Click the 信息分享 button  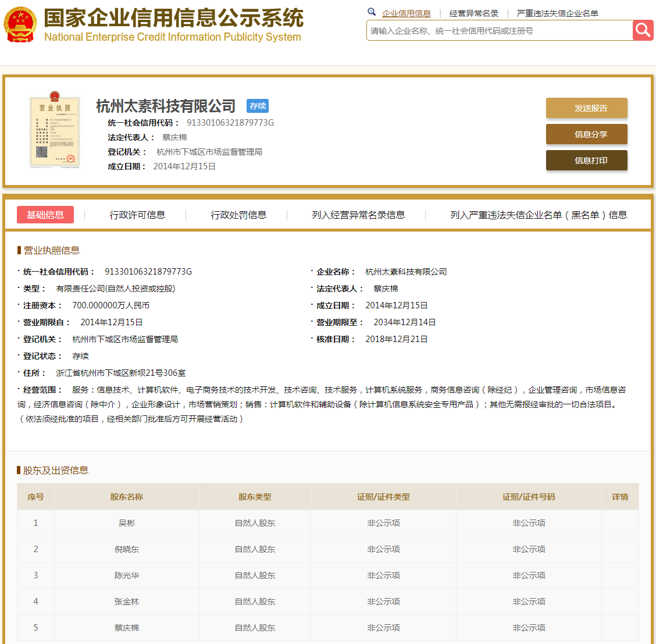point(586,134)
